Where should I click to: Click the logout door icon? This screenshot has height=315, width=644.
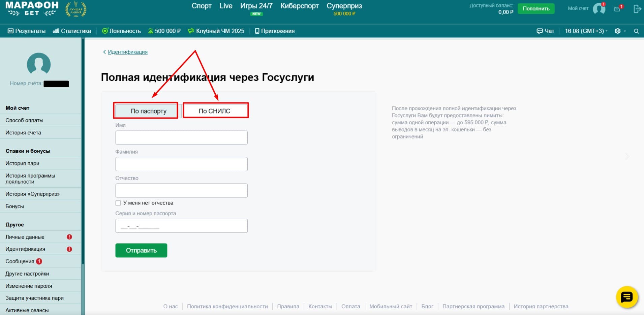coord(637,9)
